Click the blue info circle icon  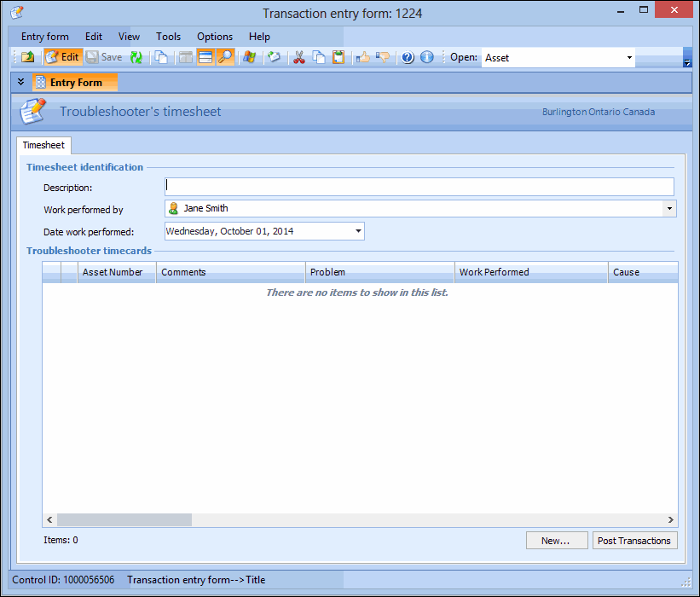(427, 58)
